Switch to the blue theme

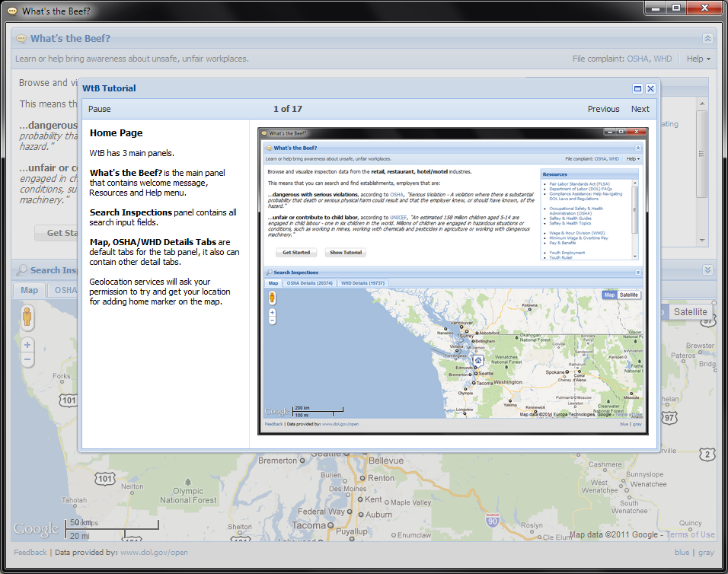click(x=682, y=552)
